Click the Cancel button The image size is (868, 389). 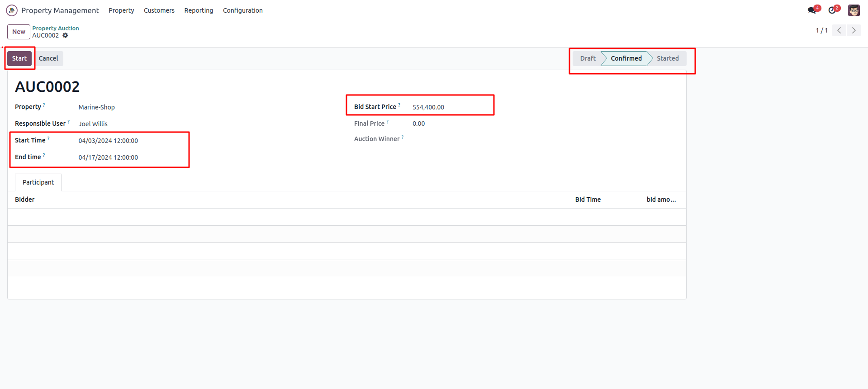(x=48, y=58)
